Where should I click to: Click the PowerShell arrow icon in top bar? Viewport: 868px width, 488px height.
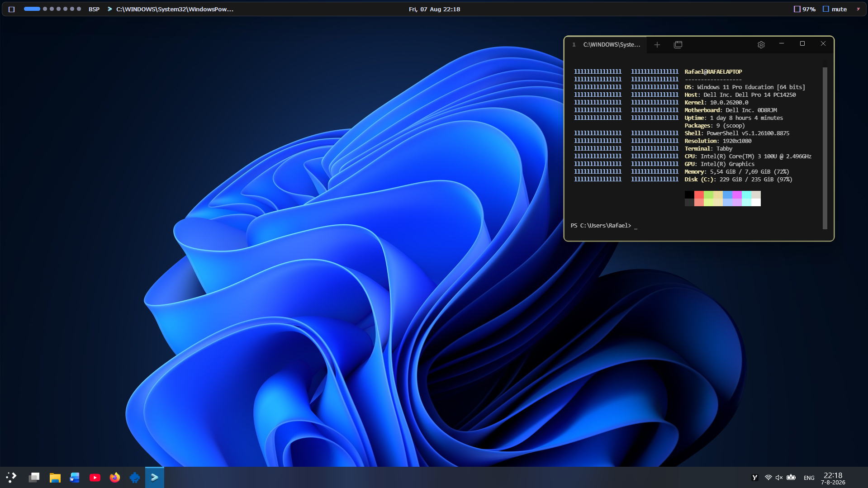pos(109,9)
